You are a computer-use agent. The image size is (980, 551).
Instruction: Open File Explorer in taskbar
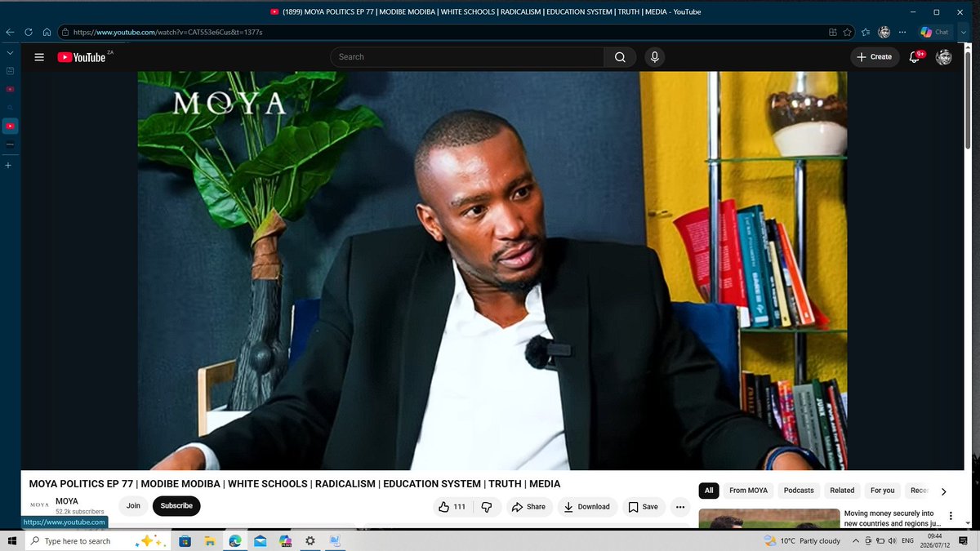click(210, 540)
